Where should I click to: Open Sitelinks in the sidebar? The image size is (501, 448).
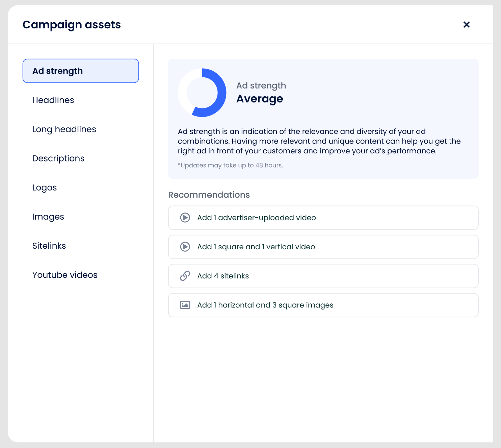click(49, 246)
